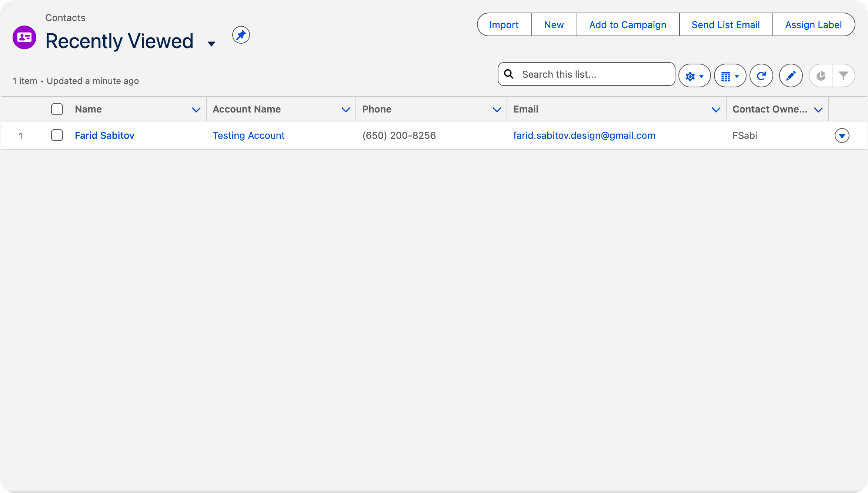Open filters with the funnel icon
868x493 pixels.
coord(844,76)
